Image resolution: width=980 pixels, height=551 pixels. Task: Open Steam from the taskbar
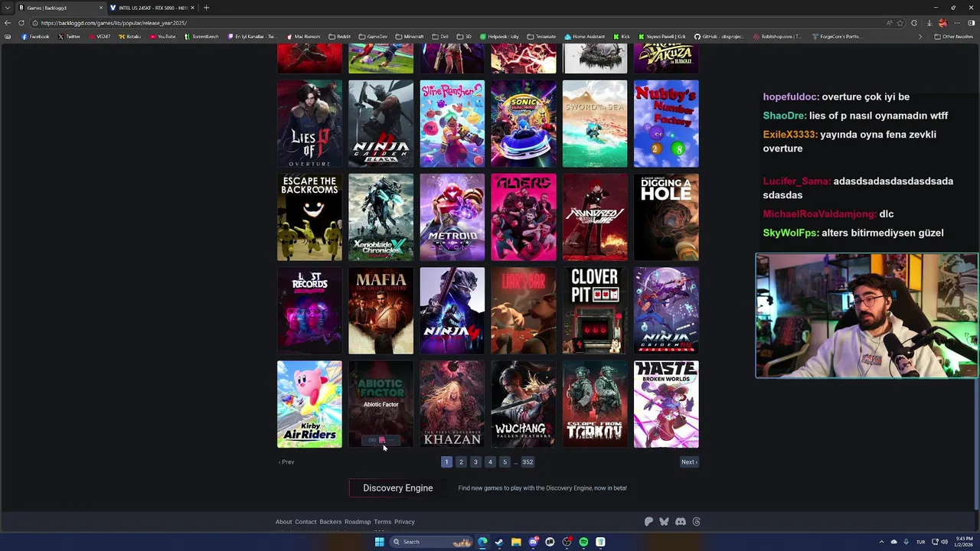point(499,542)
